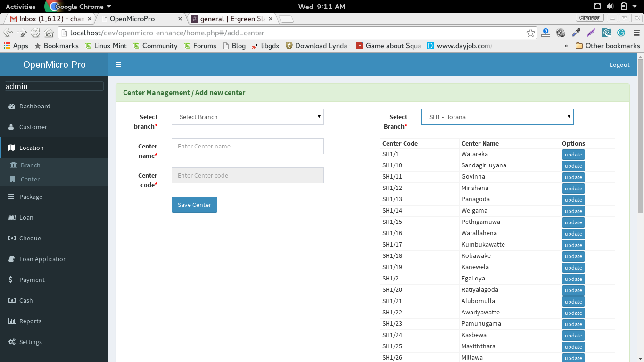Click the Sandagiri uyana center name
Viewport: 644px width, 362px height.
[x=484, y=165]
